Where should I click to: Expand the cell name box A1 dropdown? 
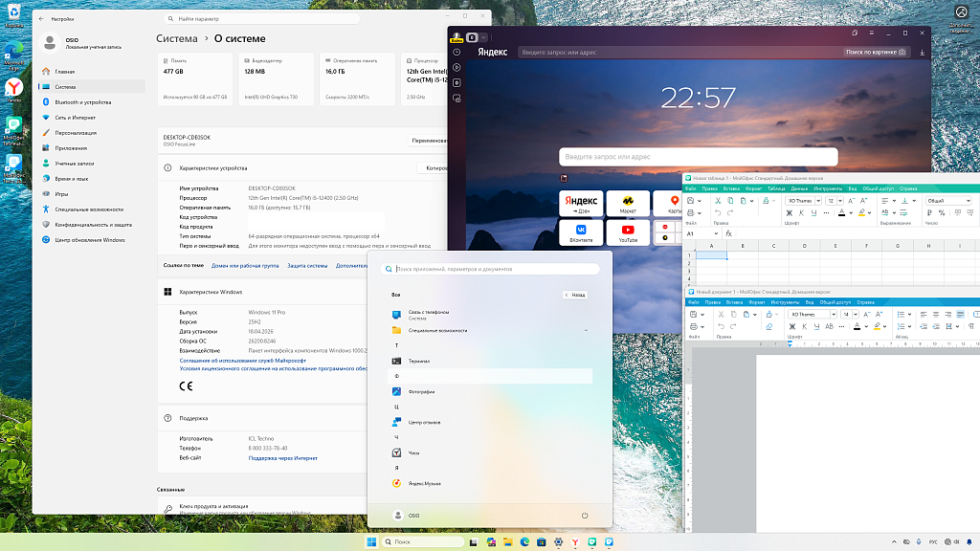716,233
